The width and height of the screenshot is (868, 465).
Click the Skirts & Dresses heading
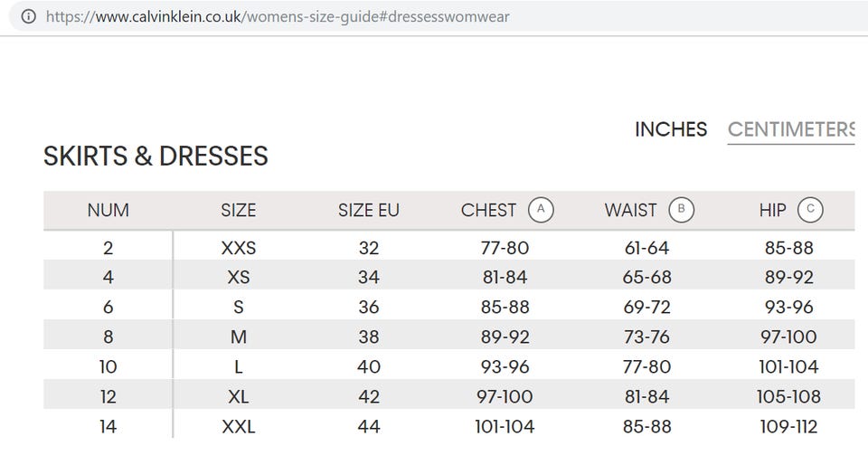[x=156, y=157]
